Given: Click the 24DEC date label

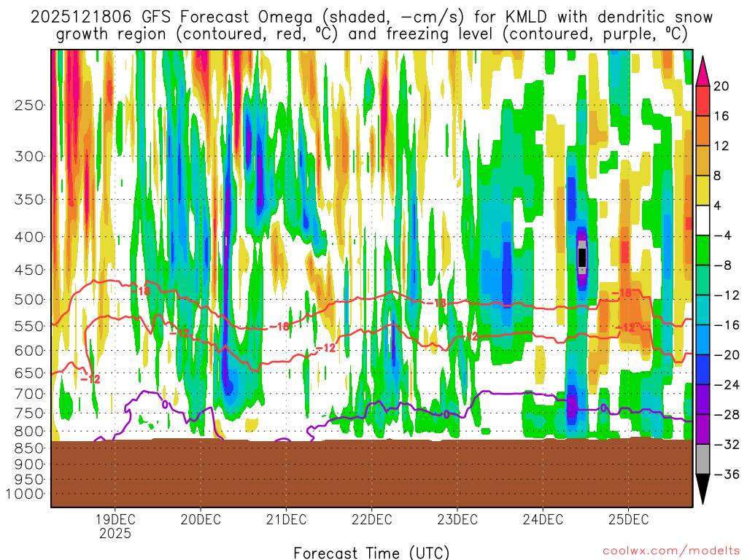Looking at the screenshot, I should pos(543,519).
